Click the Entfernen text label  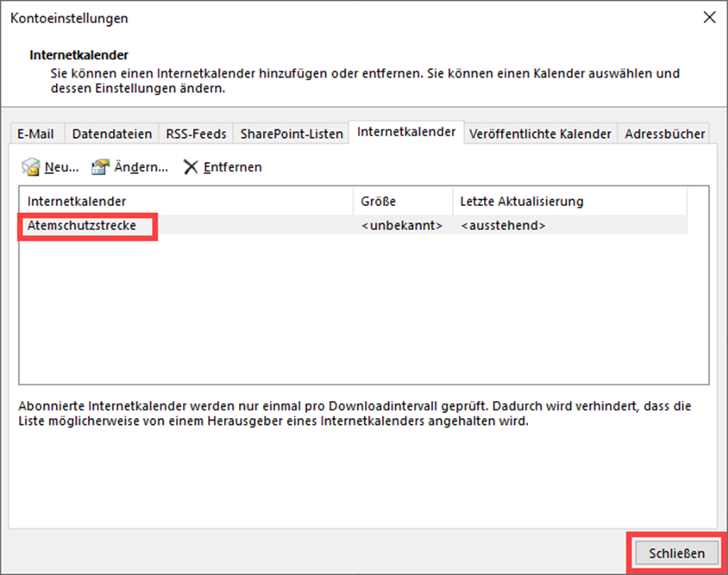[x=233, y=167]
